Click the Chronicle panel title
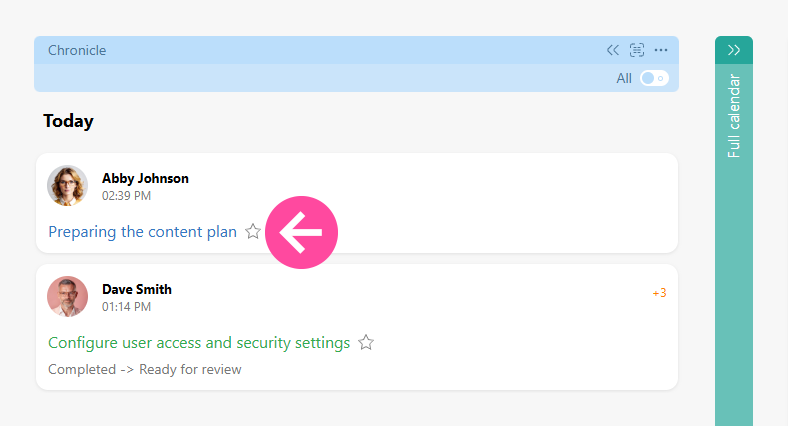 [x=77, y=50]
